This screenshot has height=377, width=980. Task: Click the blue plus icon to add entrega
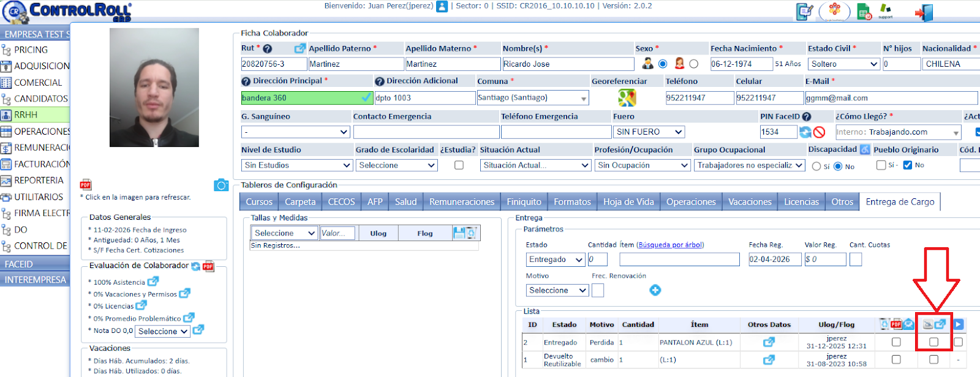coord(655,290)
